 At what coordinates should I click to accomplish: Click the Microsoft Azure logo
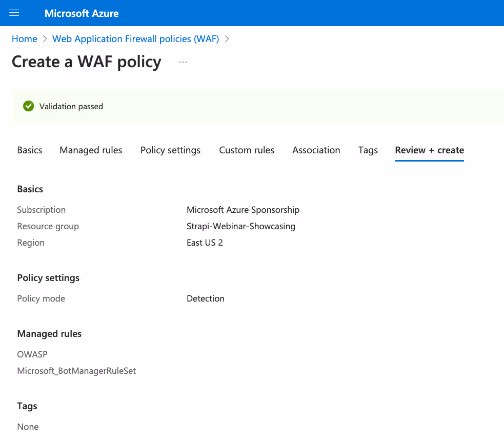pos(81,13)
